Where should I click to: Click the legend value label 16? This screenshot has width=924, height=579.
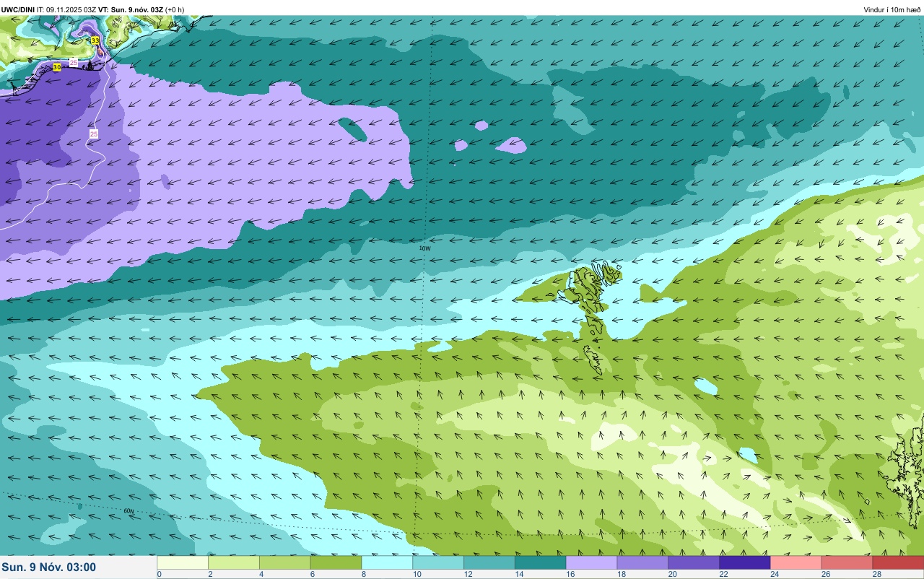coord(571,574)
